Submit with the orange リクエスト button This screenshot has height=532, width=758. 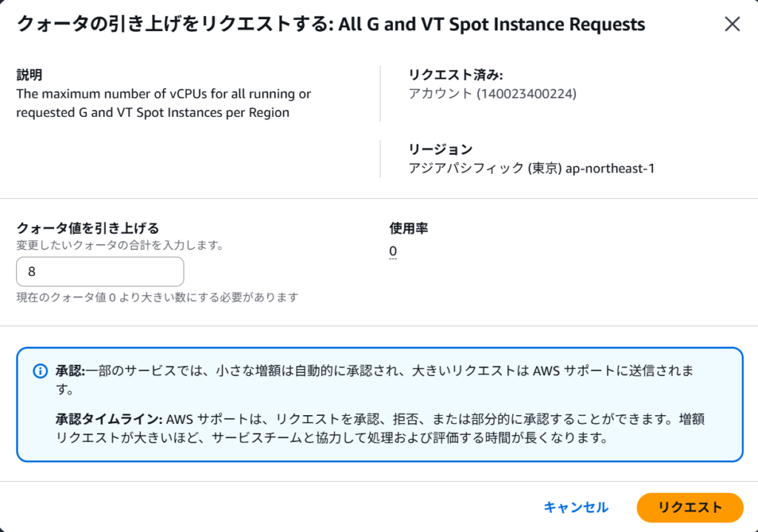(689, 507)
